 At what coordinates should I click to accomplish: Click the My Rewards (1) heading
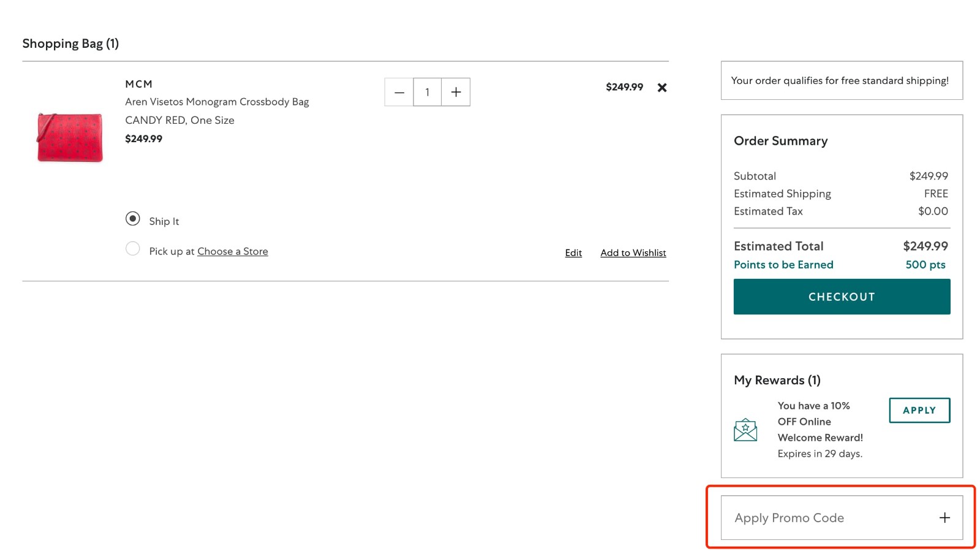(x=777, y=380)
